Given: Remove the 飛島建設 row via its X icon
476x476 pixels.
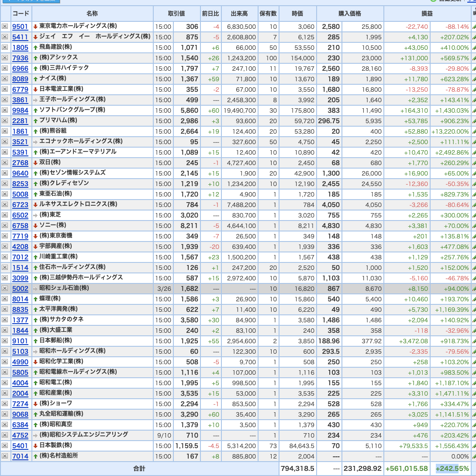Looking at the screenshot, I should pyautogui.click(x=4, y=47).
